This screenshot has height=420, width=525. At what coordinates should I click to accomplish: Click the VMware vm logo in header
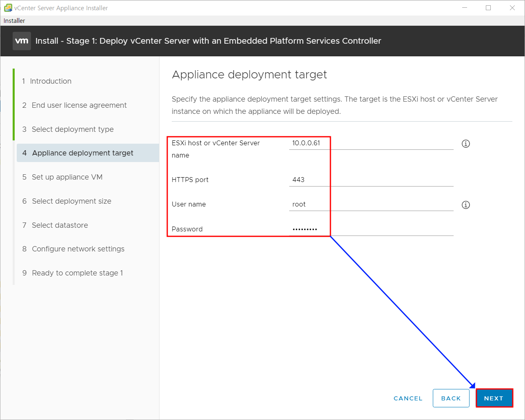click(x=22, y=41)
